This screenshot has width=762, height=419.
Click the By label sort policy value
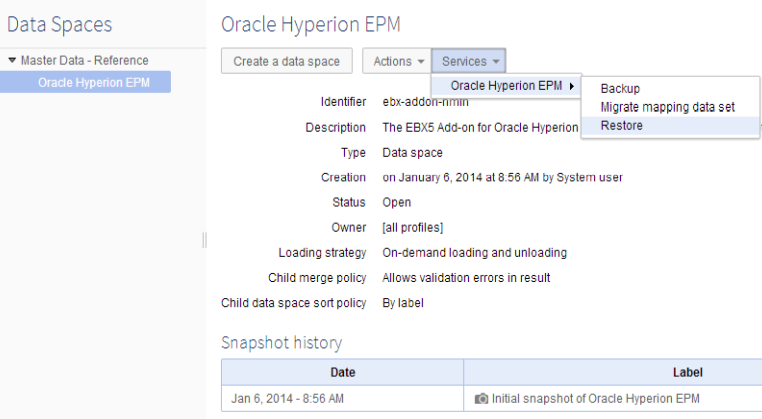click(x=403, y=303)
